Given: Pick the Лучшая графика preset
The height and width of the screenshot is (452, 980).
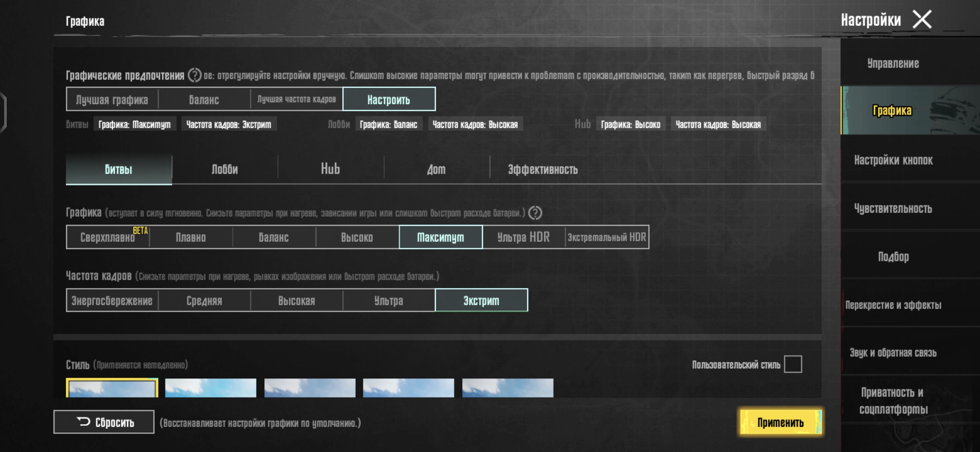Looking at the screenshot, I should pos(112,99).
